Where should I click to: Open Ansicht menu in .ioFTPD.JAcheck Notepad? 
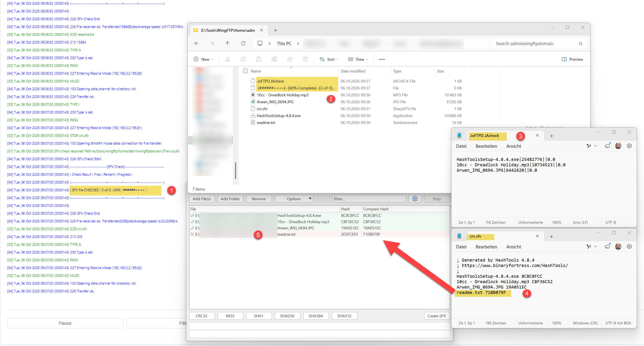point(514,146)
